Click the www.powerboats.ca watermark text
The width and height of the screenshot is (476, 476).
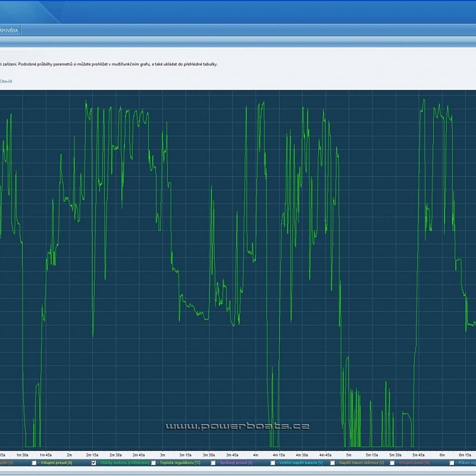click(x=237, y=427)
